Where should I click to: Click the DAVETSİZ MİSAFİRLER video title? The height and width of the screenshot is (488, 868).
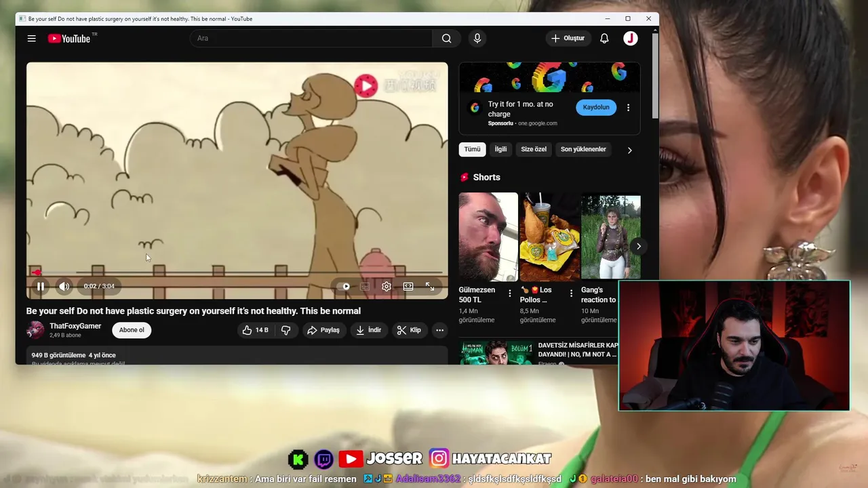577,350
